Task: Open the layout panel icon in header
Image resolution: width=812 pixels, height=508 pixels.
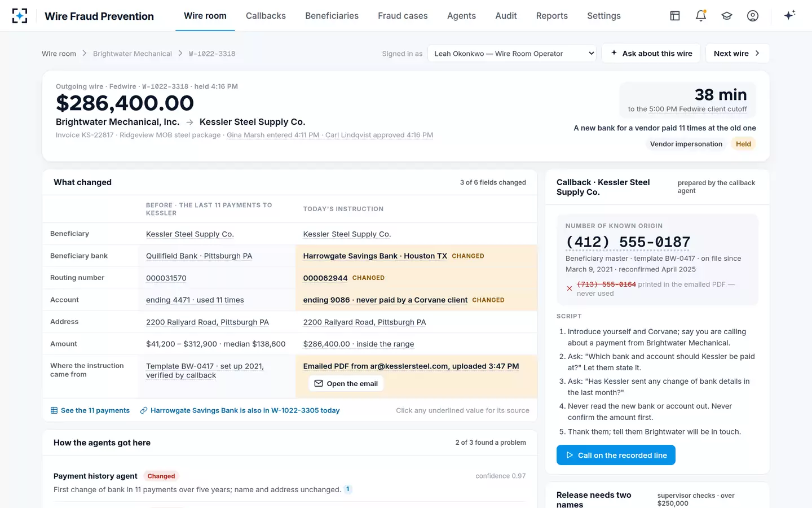Action: click(675, 16)
